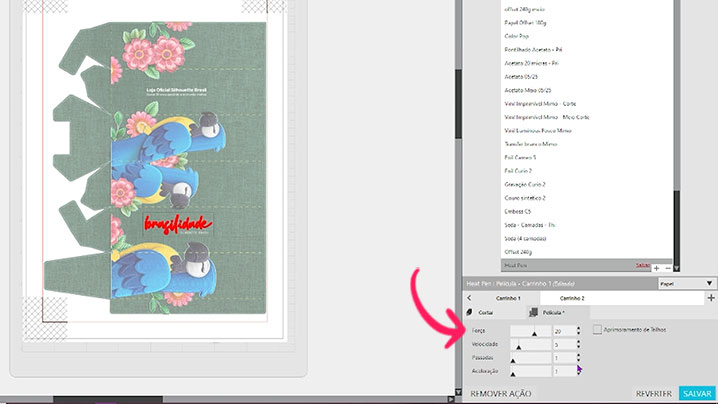
Task: Click the Força value field showing 20
Action: point(564,331)
